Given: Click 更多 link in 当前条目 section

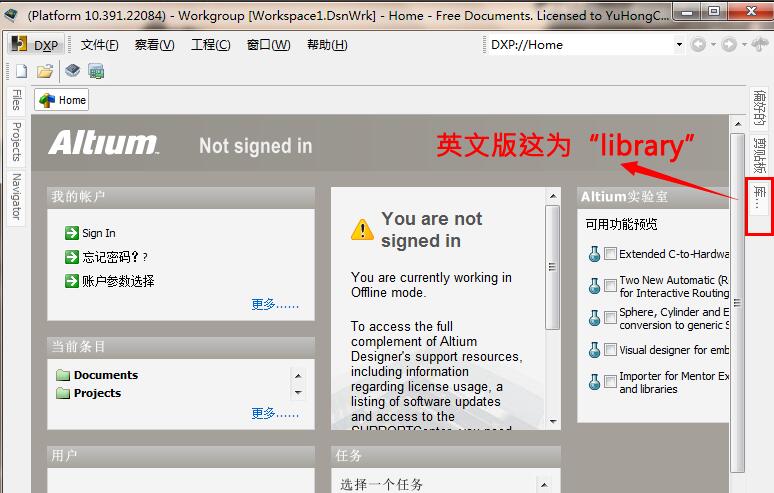Looking at the screenshot, I should click(x=275, y=413).
